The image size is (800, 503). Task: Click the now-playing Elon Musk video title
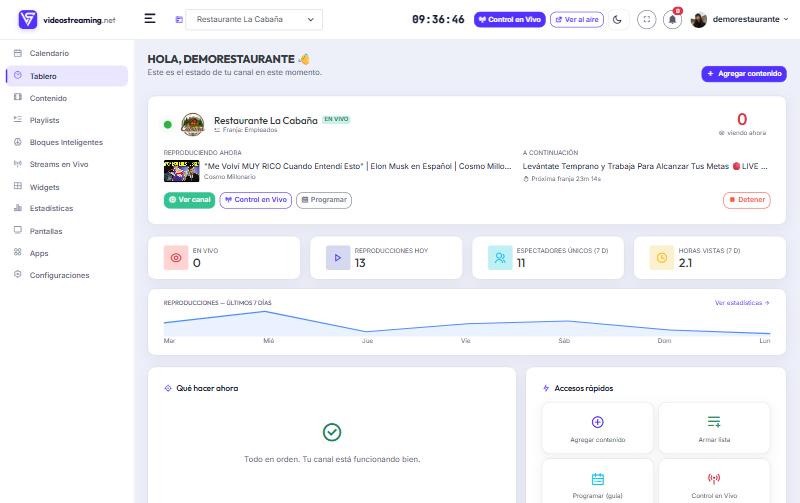tap(358, 166)
